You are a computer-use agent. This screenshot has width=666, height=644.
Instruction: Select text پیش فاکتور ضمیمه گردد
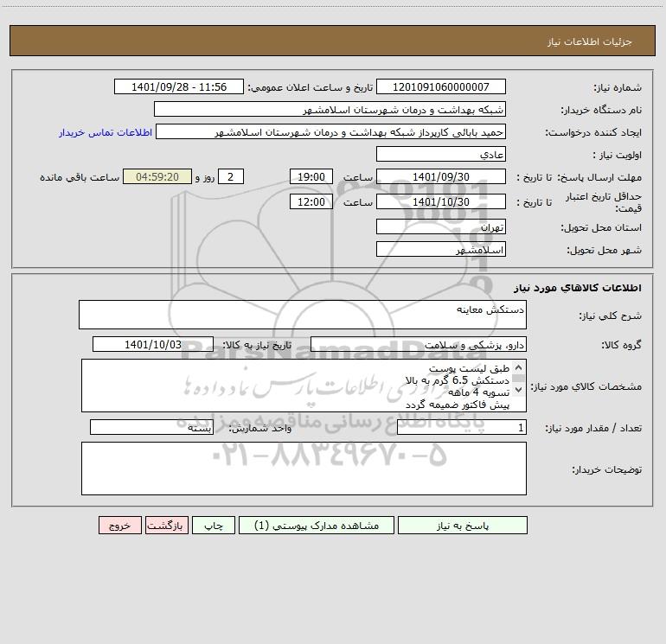click(x=458, y=405)
